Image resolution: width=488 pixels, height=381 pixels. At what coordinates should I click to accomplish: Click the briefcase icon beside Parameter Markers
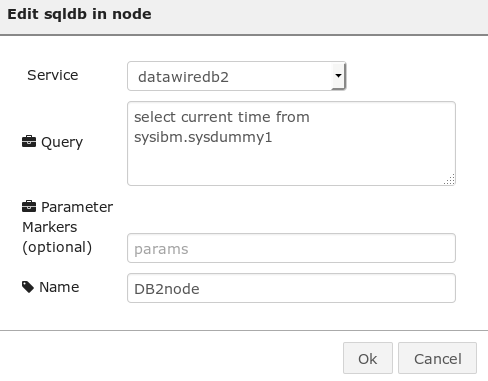point(29,206)
